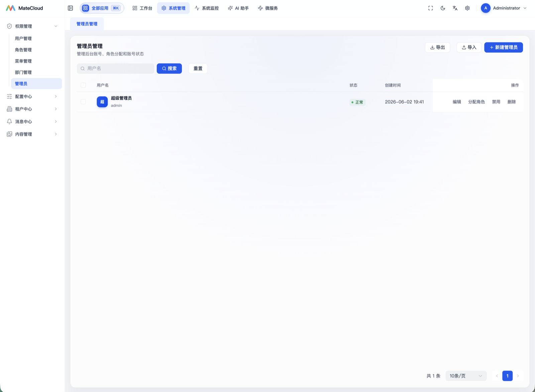Go to the previous page arrow
Viewport: 535px width, 392px height.
[497, 376]
